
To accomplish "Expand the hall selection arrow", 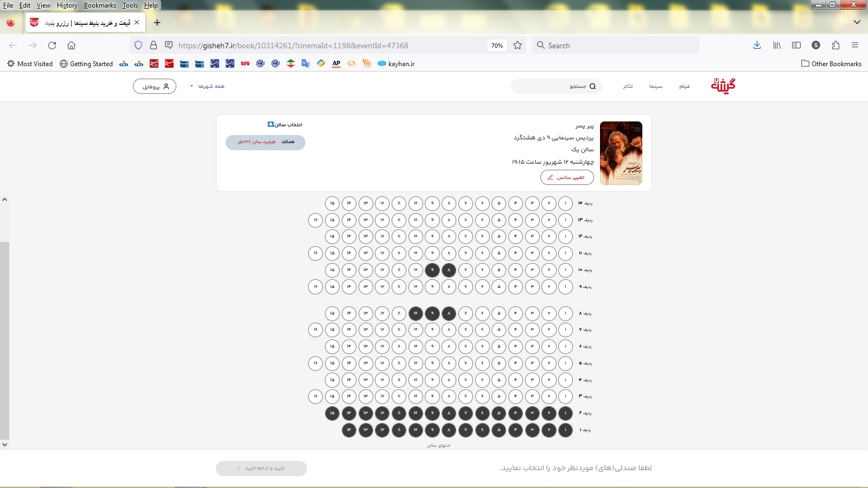I will tap(271, 125).
